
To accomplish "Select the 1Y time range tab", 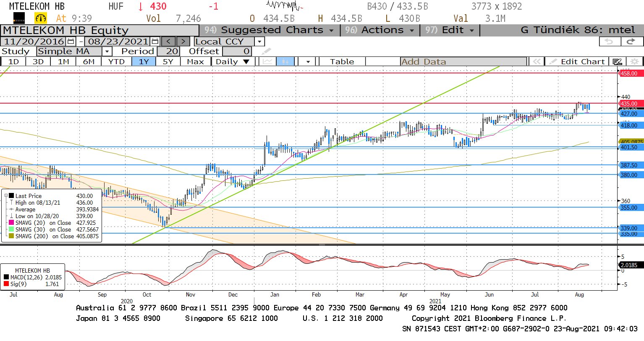I will pos(144,62).
